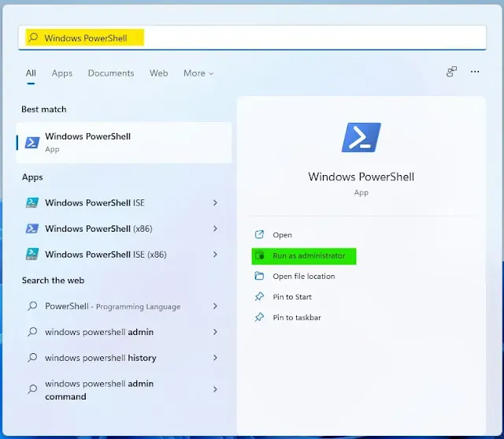This screenshot has height=439, width=504.
Task: Click search icon beside windows powershell history
Action: (32, 357)
